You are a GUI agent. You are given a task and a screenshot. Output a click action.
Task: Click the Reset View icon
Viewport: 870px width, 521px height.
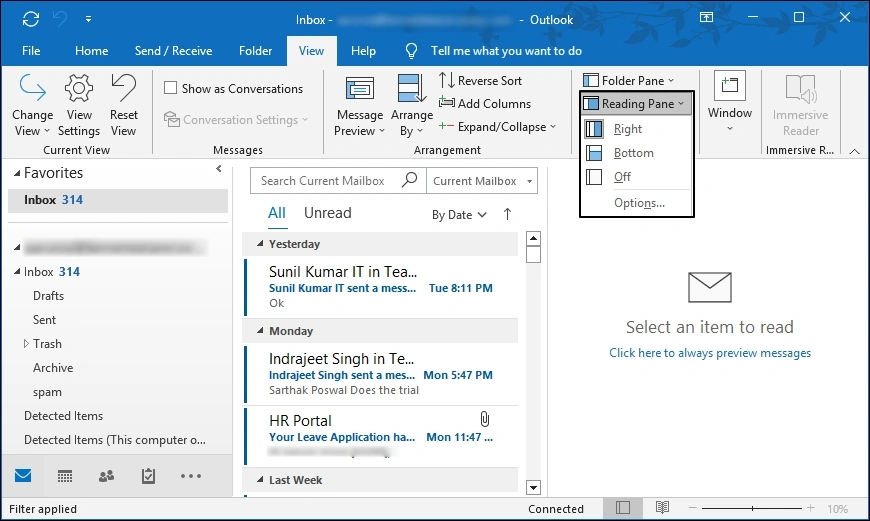pyautogui.click(x=123, y=88)
